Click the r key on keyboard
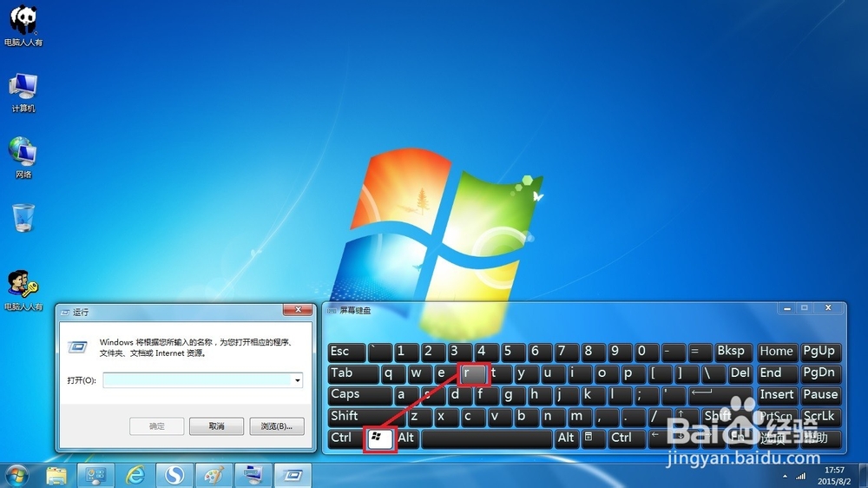This screenshot has height=488, width=868. pos(475,373)
